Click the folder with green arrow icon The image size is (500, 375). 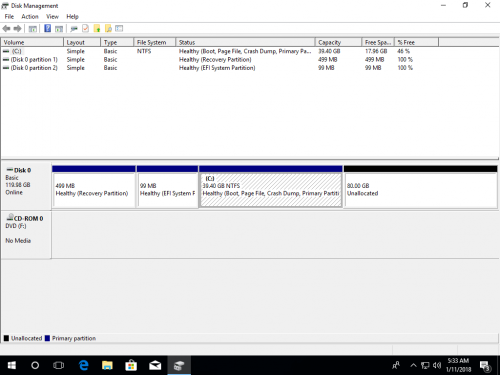tap(97, 29)
